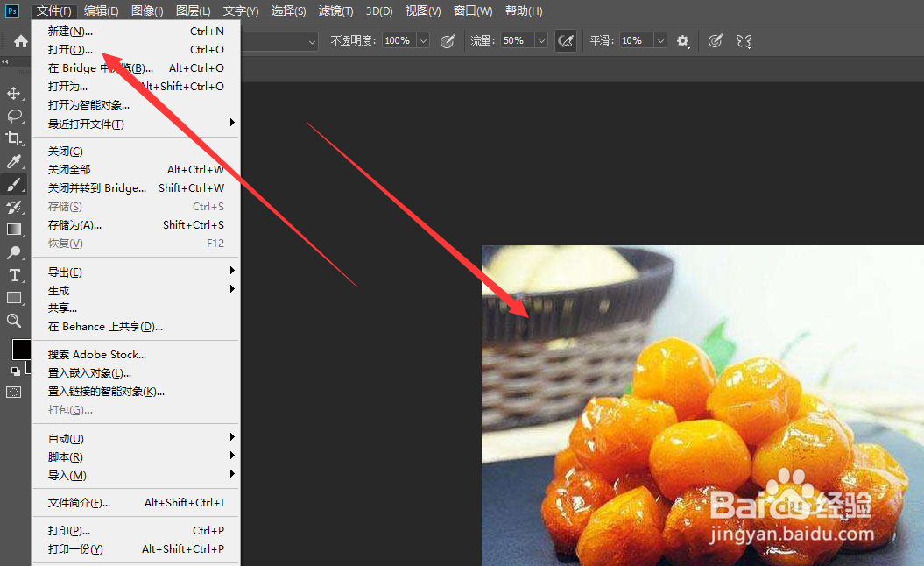Select the Eyedropper tool
The image size is (924, 566).
(x=12, y=161)
